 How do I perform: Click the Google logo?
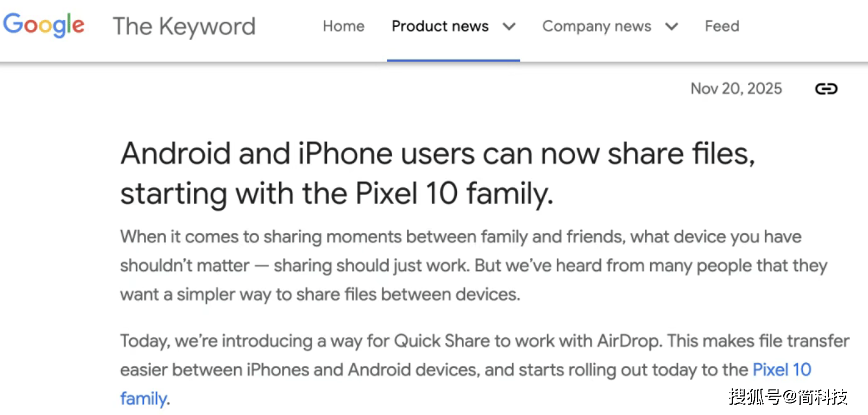[44, 25]
